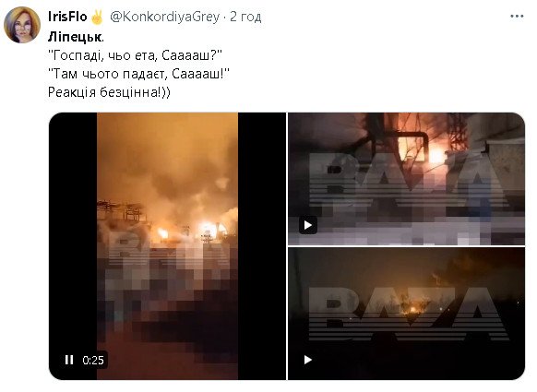
Task: Open the dark bottom-right video thumbnail
Action: 406,314
